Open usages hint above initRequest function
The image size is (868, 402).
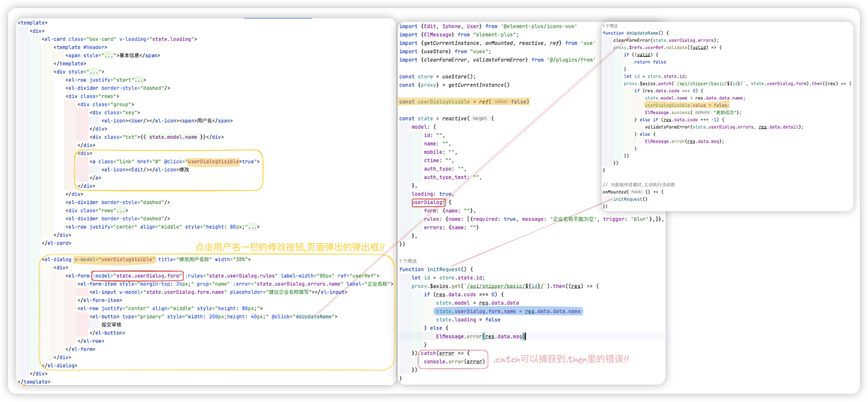click(408, 261)
